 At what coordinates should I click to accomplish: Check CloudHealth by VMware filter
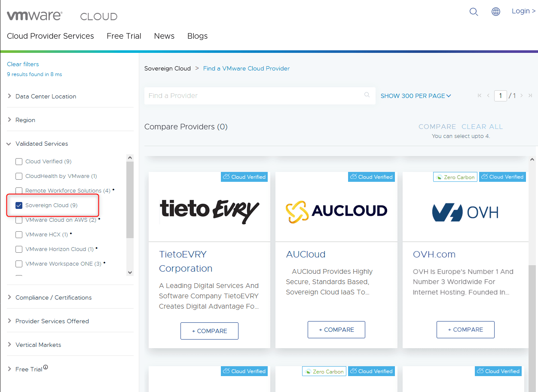19,176
